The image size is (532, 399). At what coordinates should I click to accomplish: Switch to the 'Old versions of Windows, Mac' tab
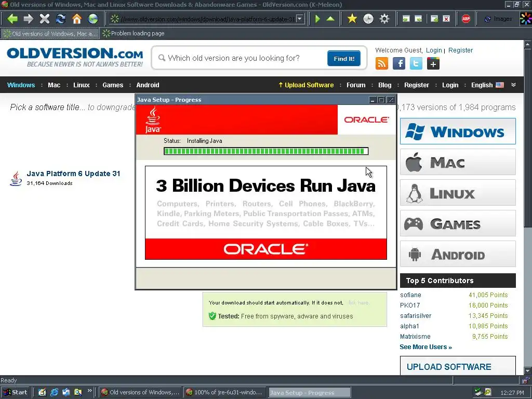(50, 33)
